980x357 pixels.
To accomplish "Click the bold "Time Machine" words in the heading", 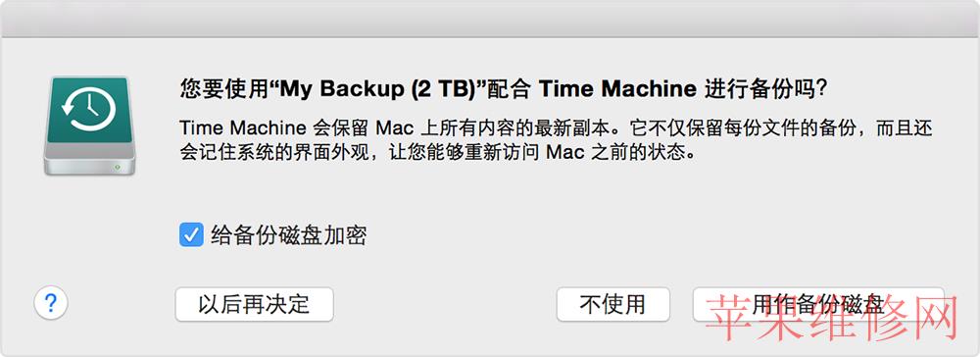I will 616,89.
